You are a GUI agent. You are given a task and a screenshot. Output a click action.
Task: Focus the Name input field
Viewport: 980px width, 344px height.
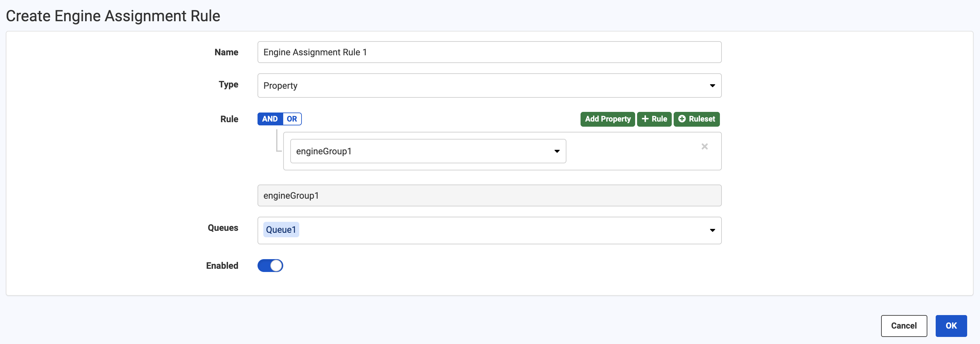[x=489, y=52]
